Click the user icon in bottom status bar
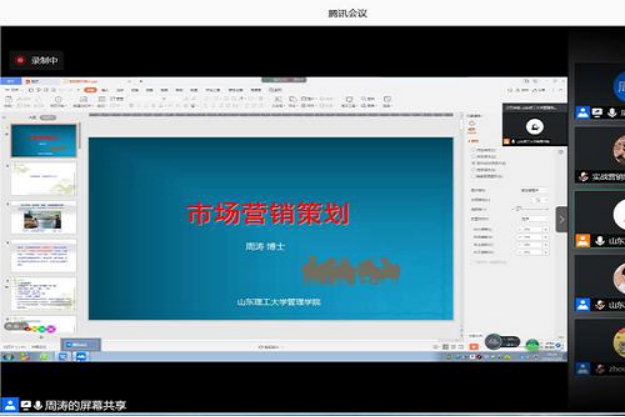 (10, 405)
